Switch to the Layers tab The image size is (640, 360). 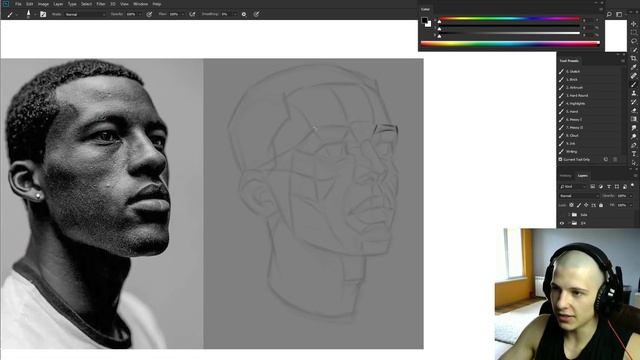[582, 176]
